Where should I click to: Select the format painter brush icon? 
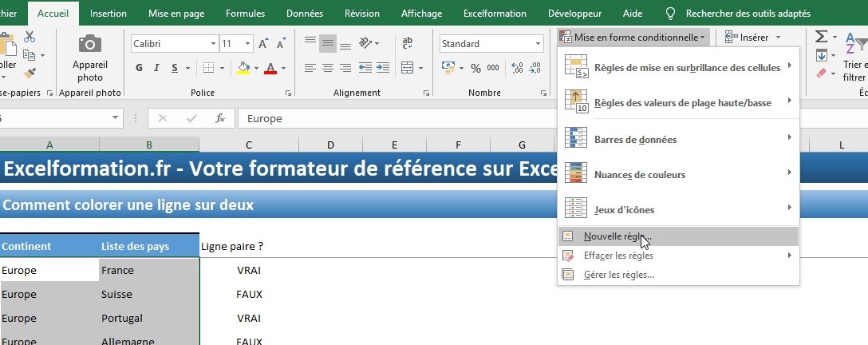pos(30,73)
